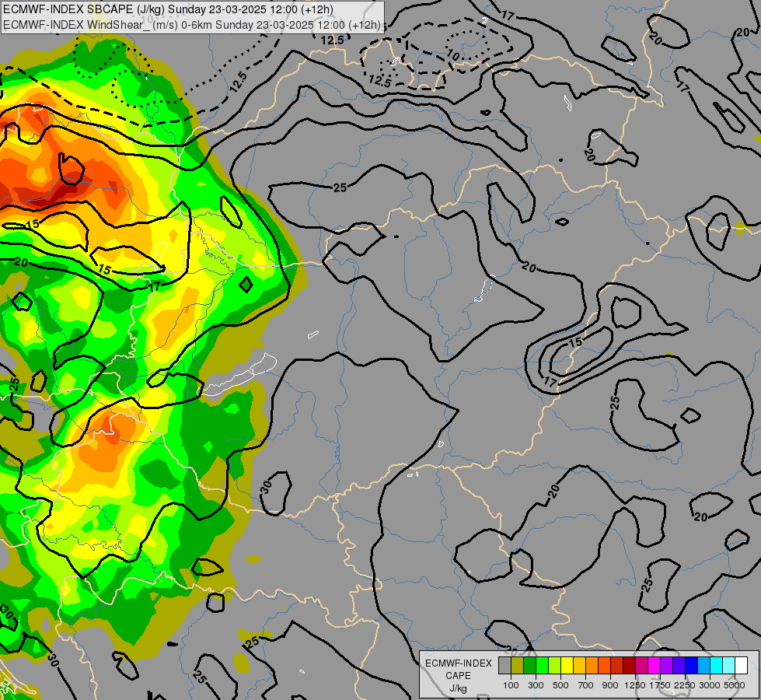Click the 2250 legend scale value

[686, 685]
